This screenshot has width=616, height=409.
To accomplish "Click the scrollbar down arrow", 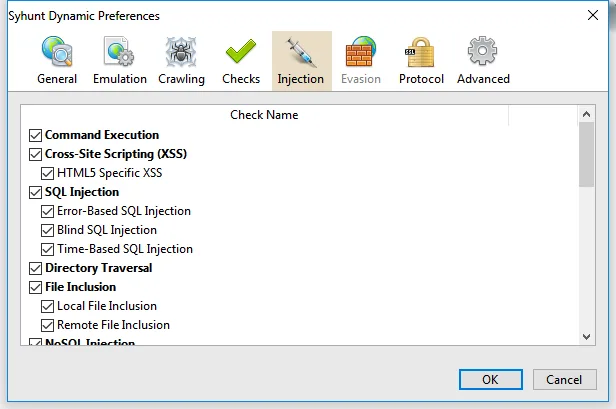I will tap(587, 337).
